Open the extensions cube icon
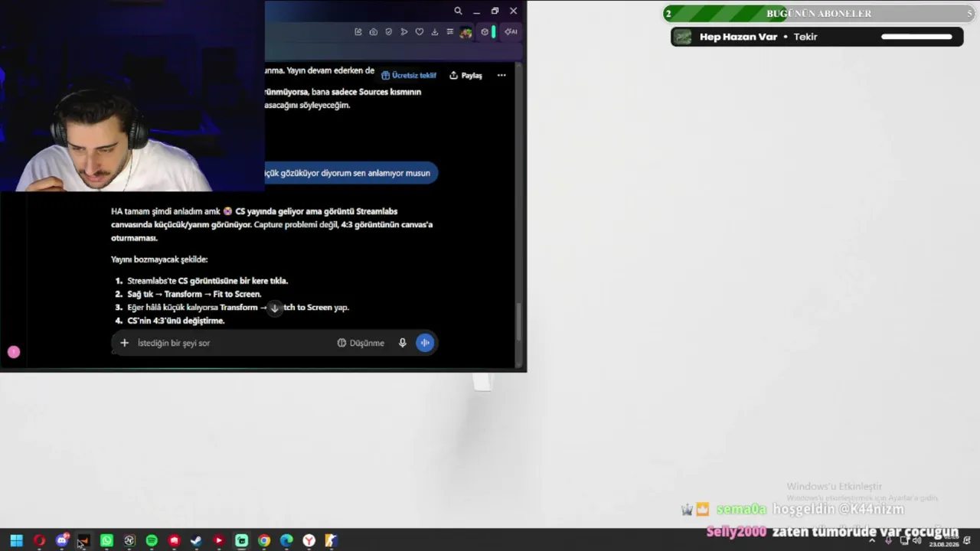980x551 pixels. [x=485, y=32]
